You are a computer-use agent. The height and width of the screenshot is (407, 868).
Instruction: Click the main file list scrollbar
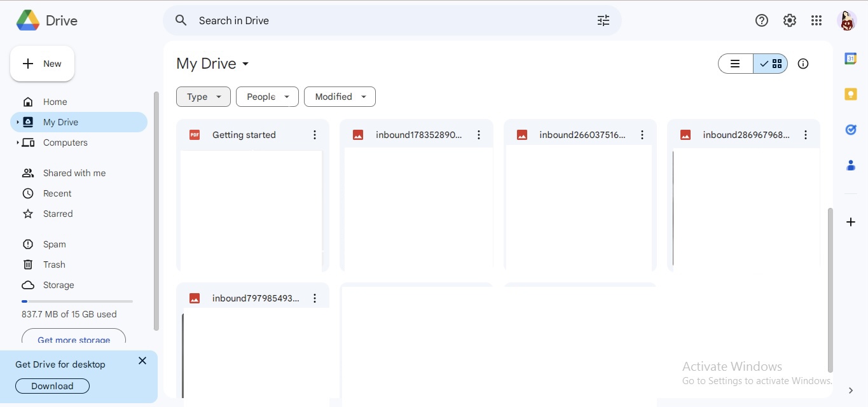830,289
